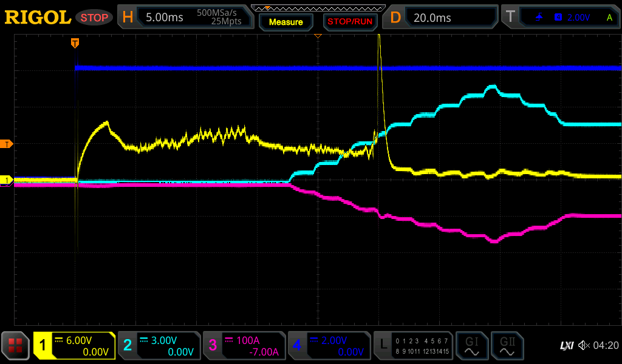Open the horizontal timebase H 5.00ms menu
Image resolution: width=622 pixels, height=364 pixels.
pyautogui.click(x=185, y=18)
